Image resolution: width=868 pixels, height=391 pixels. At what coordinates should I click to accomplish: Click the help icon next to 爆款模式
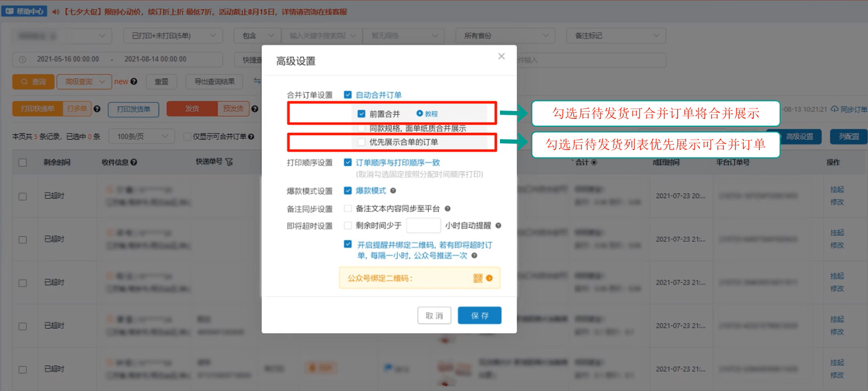tap(393, 191)
